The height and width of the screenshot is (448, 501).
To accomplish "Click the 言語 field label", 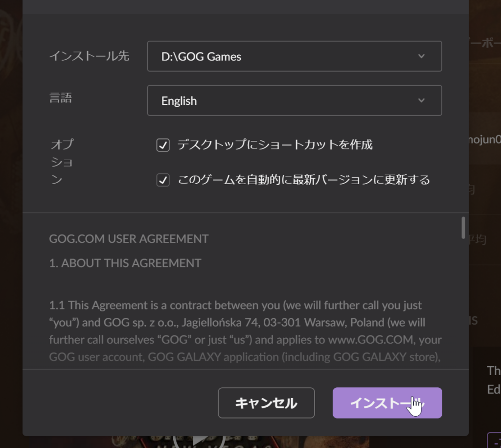I will click(x=61, y=98).
